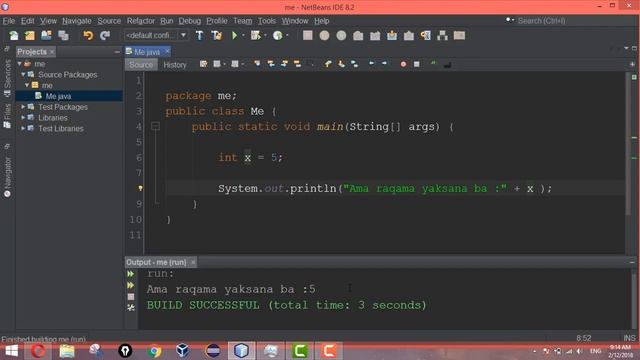Open the Services side panel
Screen dimensions: 640x360
[x=7, y=78]
